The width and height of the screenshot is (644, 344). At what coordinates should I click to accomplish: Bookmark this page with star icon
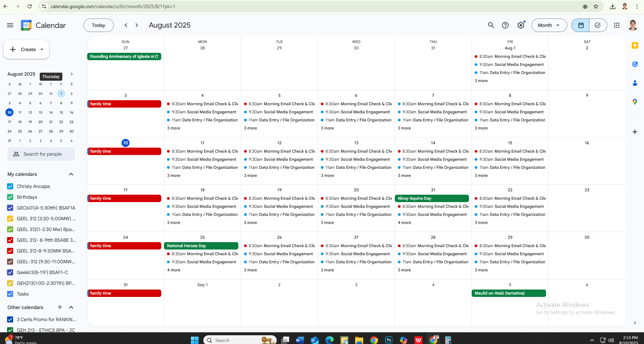596,6
